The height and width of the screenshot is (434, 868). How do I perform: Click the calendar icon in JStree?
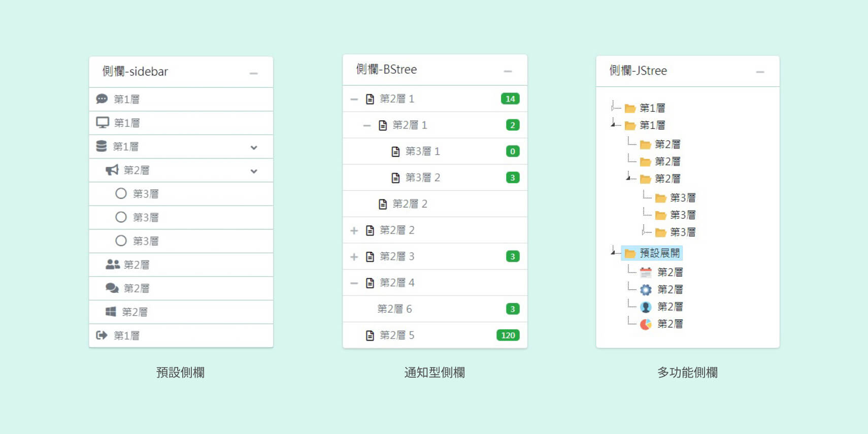coord(646,273)
